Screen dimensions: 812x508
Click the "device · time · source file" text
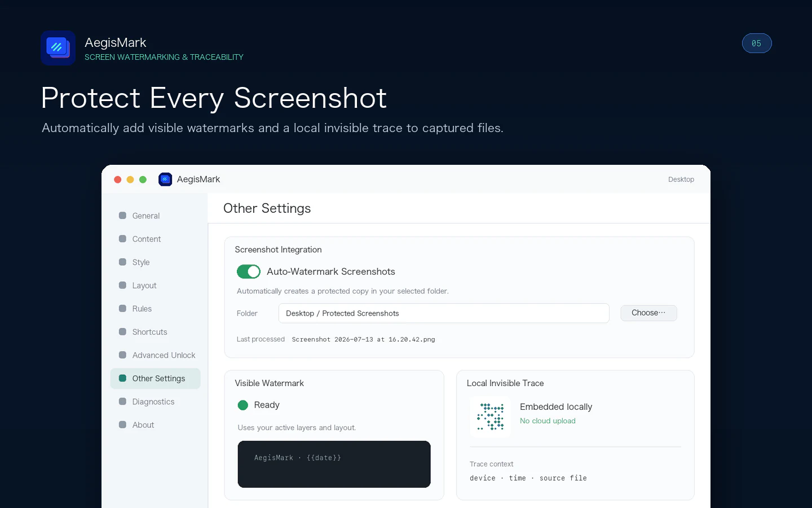528,478
